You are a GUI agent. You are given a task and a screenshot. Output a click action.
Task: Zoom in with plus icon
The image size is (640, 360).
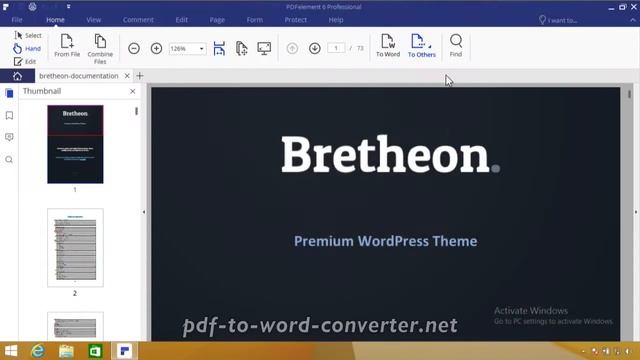click(156, 49)
